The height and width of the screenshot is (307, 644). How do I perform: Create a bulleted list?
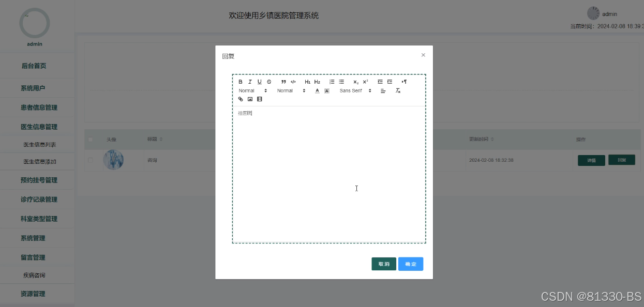pos(341,82)
